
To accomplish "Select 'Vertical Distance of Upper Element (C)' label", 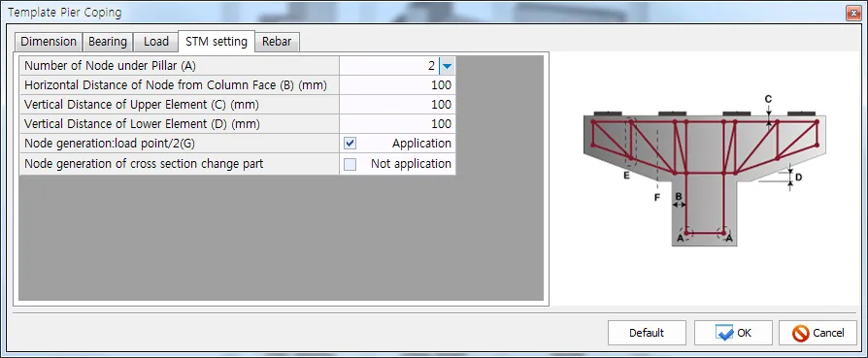I will point(142,105).
